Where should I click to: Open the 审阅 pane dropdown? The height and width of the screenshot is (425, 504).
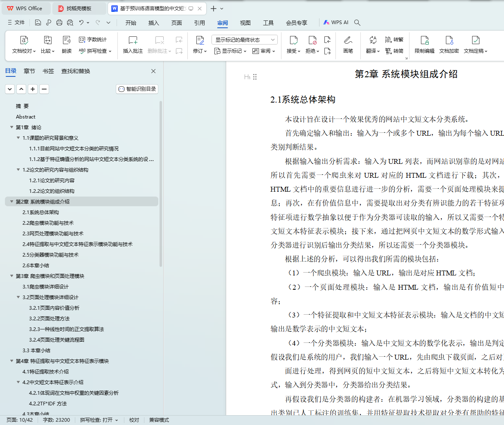coord(264,51)
